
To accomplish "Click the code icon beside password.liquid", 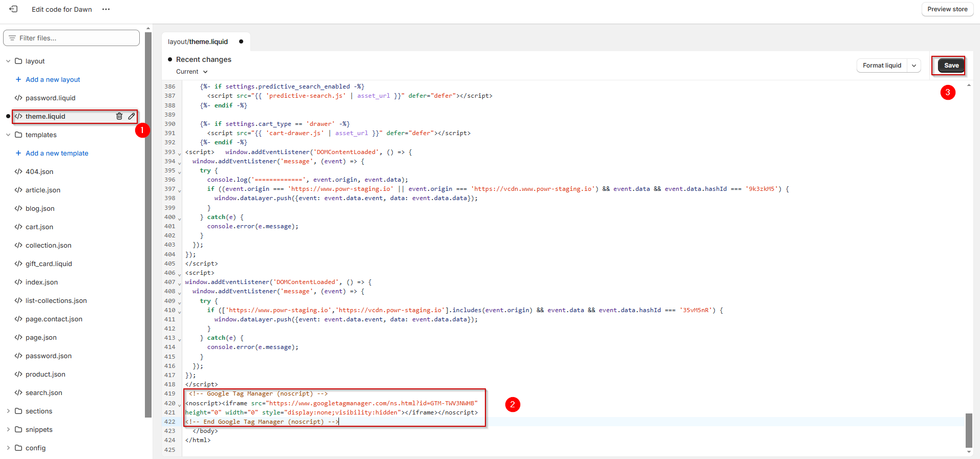I will click(x=18, y=98).
